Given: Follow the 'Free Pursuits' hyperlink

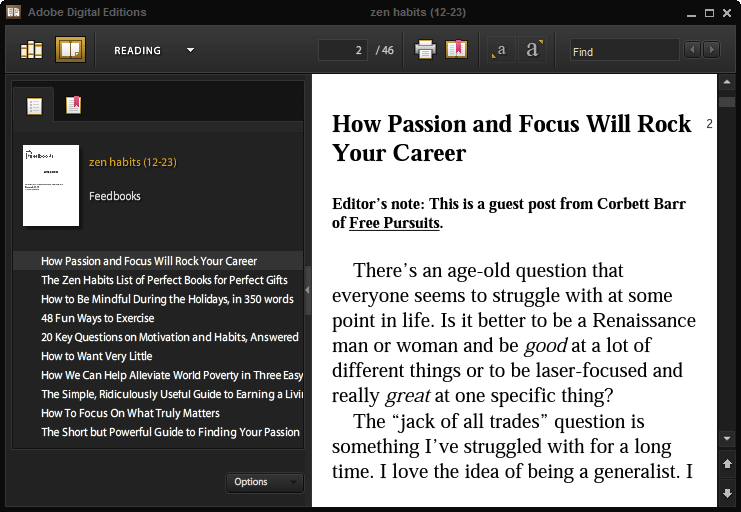Looking at the screenshot, I should (394, 223).
